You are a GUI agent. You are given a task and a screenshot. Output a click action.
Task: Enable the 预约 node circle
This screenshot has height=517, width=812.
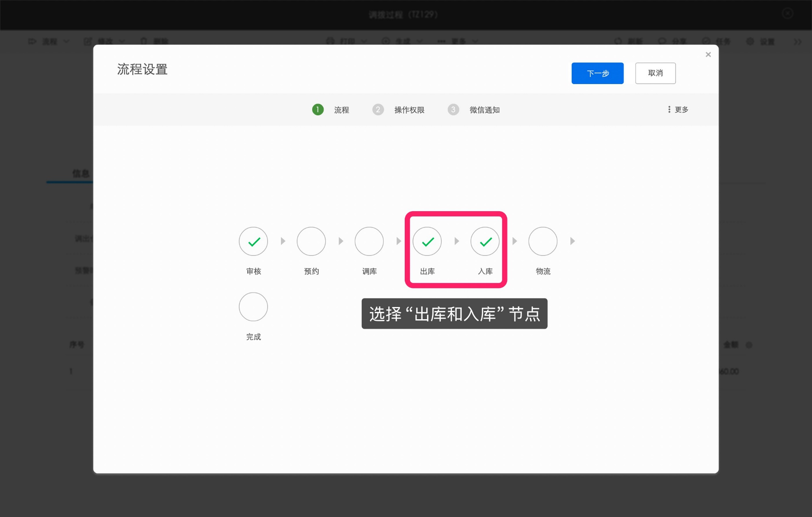(311, 241)
